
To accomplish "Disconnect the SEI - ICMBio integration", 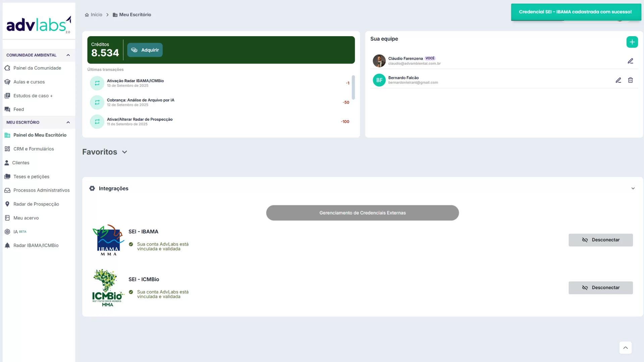I will point(600,288).
